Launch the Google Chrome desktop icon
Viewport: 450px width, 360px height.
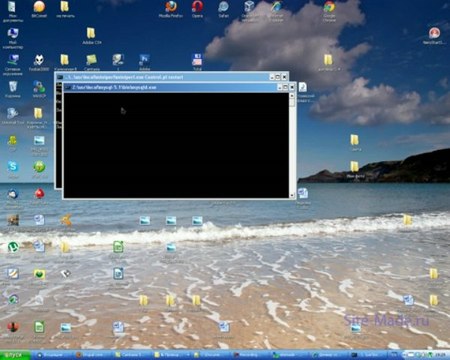click(x=329, y=6)
